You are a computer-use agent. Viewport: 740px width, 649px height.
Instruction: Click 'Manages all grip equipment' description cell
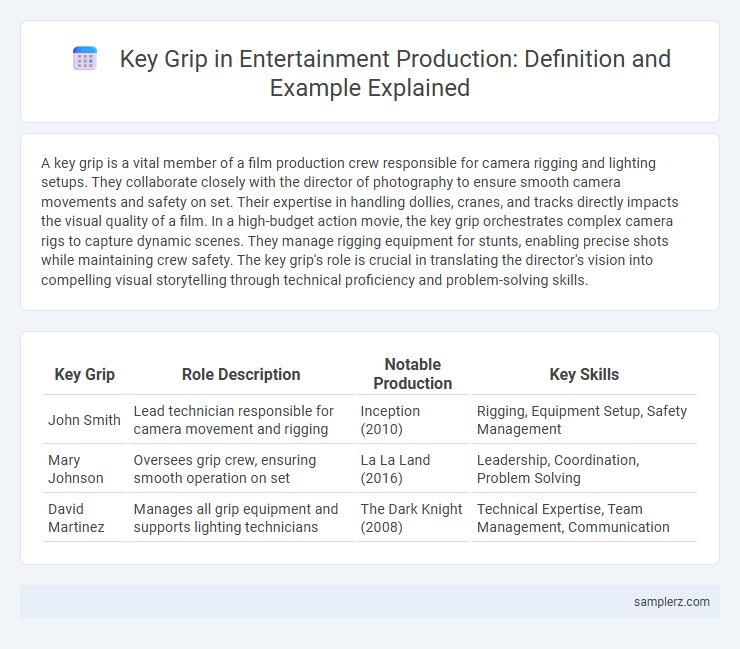coord(241,518)
